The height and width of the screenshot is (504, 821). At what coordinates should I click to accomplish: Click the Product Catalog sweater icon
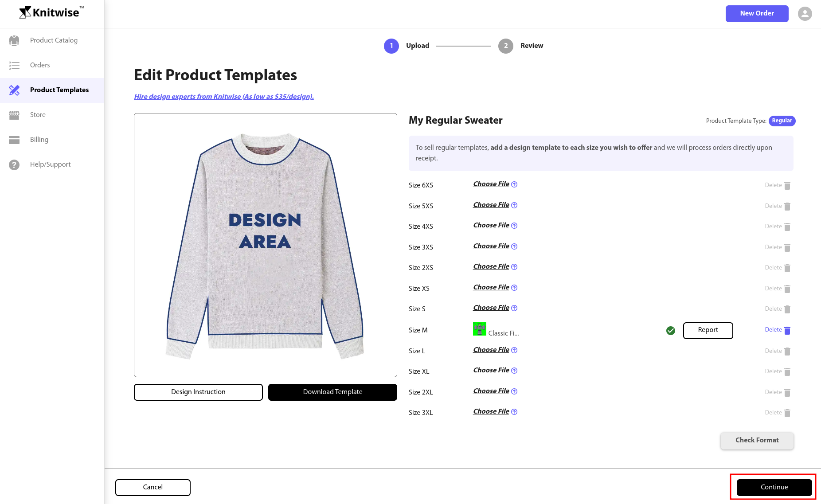[x=14, y=40]
